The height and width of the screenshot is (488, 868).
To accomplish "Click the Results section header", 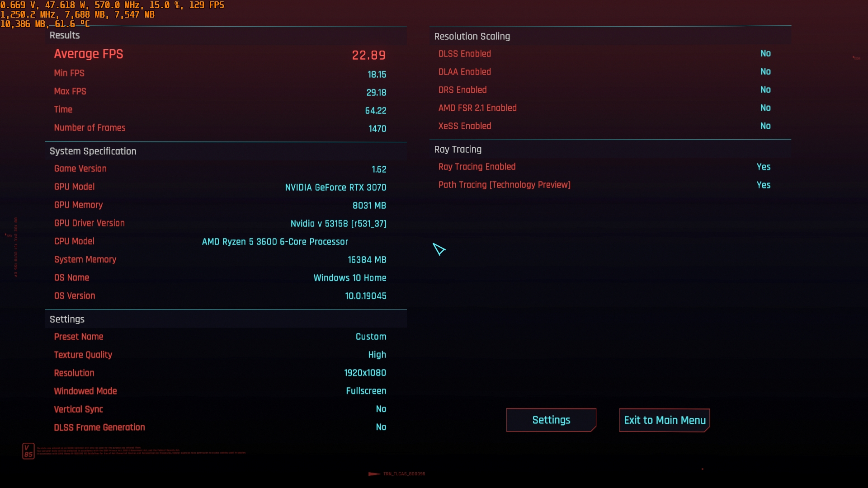I will [65, 35].
